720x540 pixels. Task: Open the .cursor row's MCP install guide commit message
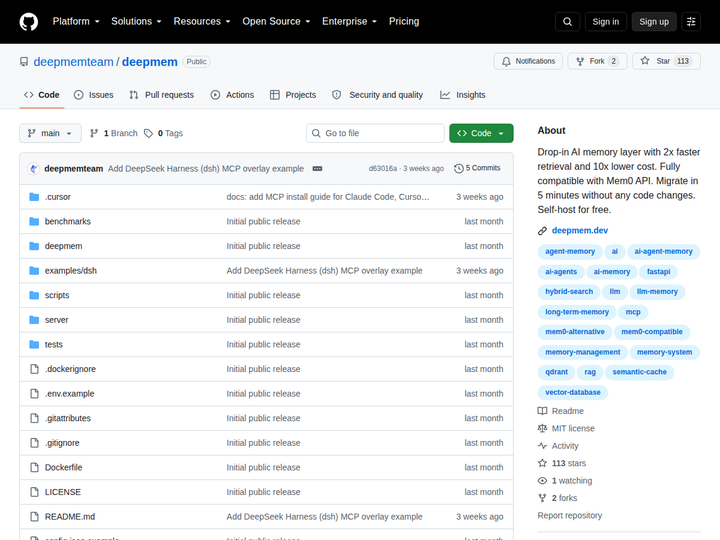pyautogui.click(x=328, y=197)
